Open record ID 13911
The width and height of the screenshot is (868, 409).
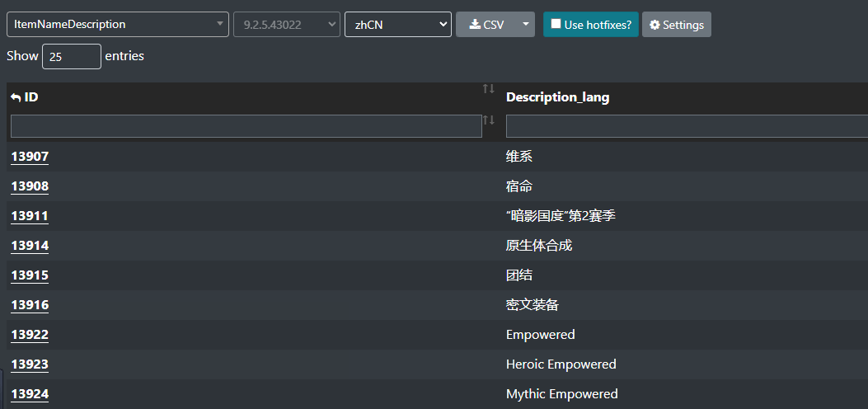30,216
